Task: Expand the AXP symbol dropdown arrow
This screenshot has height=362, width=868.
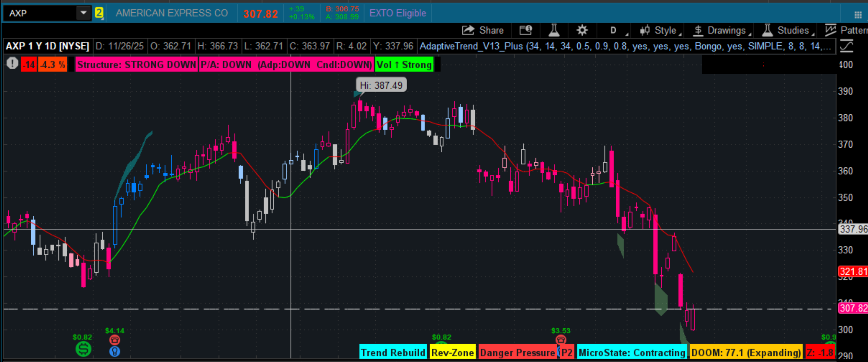Action: pyautogui.click(x=83, y=13)
